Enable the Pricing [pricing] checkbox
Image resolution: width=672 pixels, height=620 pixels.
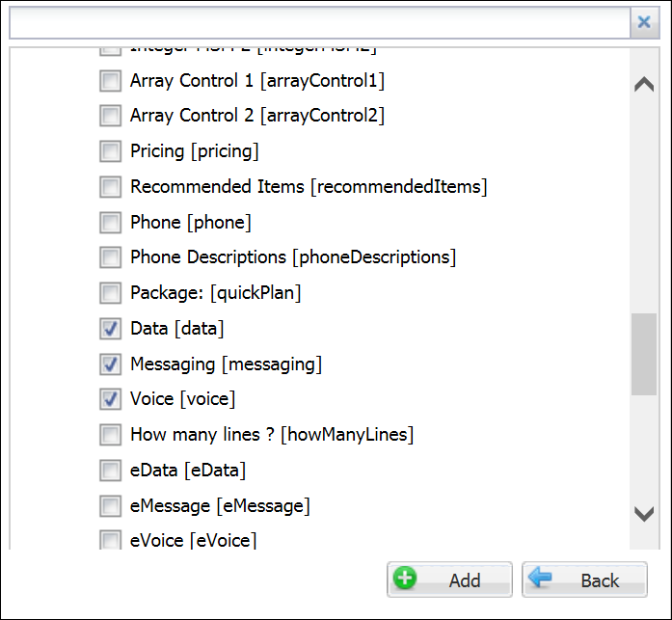point(111,151)
